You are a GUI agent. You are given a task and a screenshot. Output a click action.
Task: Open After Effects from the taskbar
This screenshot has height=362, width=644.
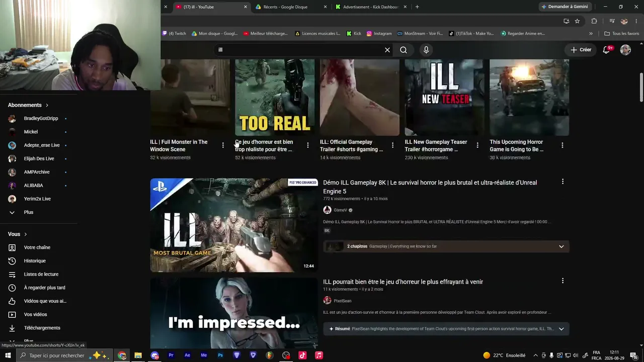coord(187,355)
